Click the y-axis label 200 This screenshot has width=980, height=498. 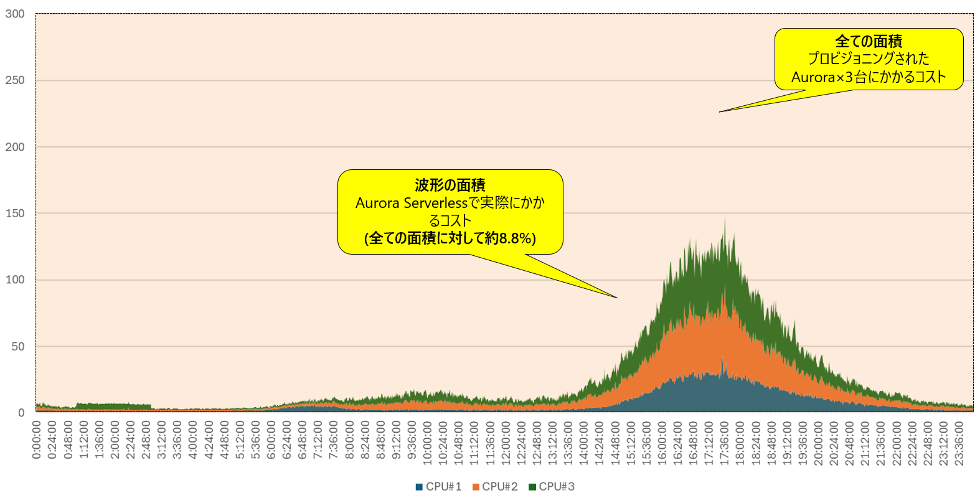[15, 147]
